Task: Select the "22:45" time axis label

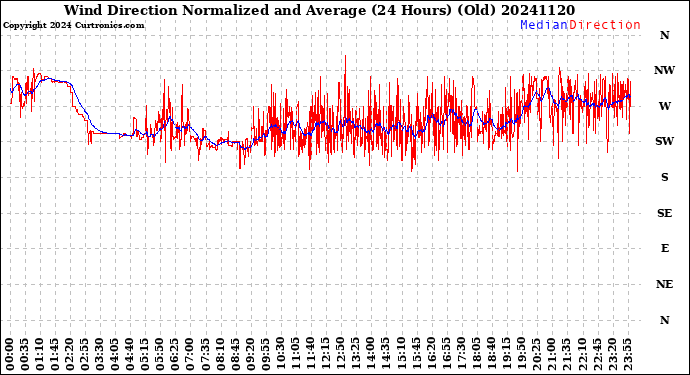Action: point(597,354)
